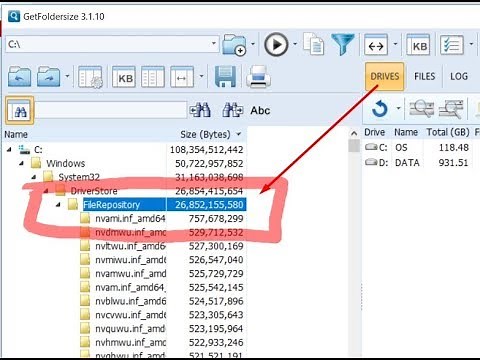This screenshot has width=480, height=360.
Task: Click the first magnifier scan drive icon
Action: point(421,109)
